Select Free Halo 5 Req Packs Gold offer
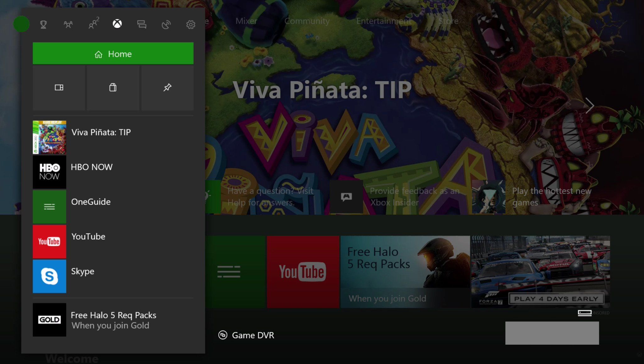The height and width of the screenshot is (364, 644). (x=113, y=320)
